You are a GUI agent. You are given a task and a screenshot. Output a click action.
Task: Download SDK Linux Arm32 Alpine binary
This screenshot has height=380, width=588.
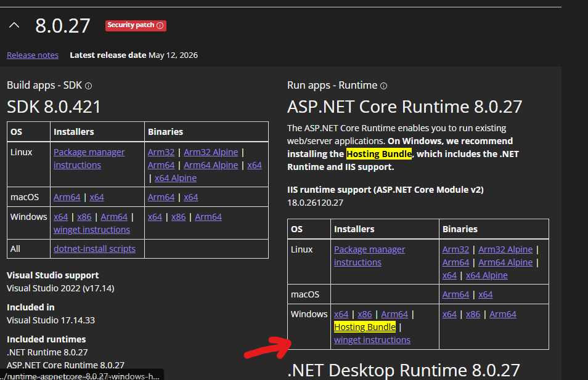coord(211,152)
